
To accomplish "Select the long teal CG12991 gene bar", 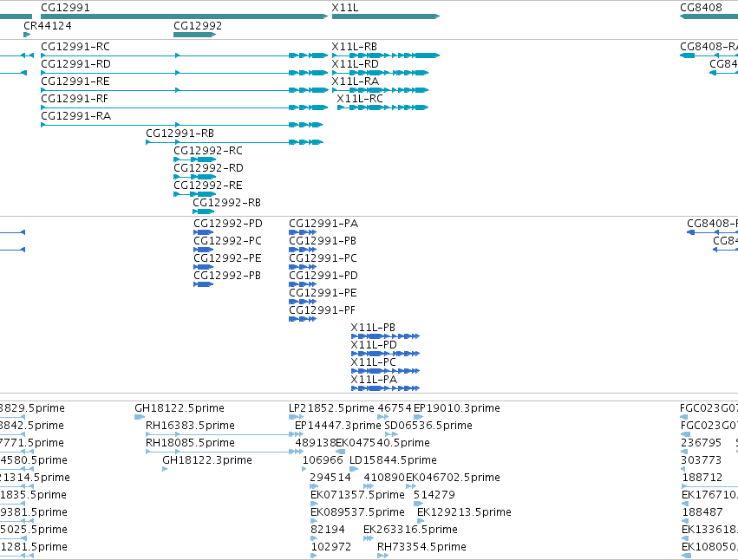I will click(185, 16).
